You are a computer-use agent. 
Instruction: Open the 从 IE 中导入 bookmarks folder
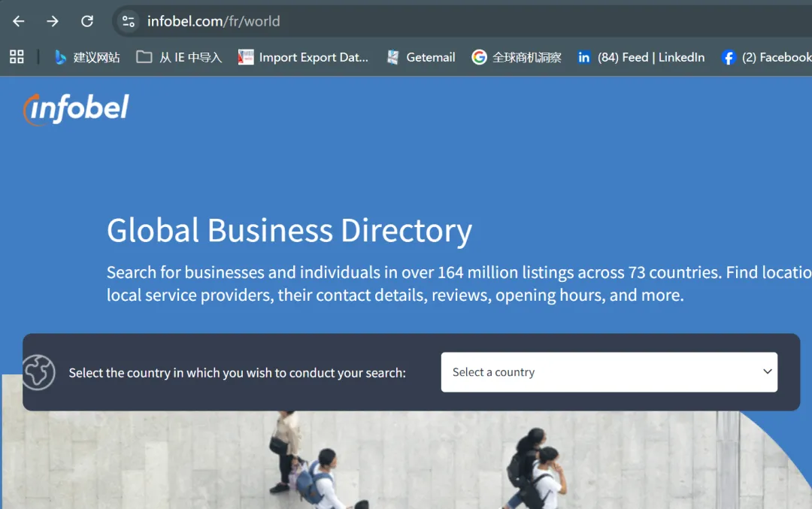tap(179, 57)
